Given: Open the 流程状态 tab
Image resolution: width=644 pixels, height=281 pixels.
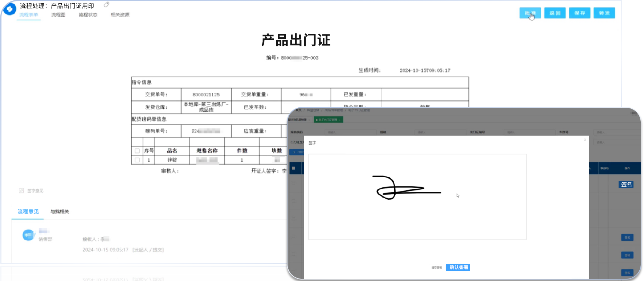Looking at the screenshot, I should [x=88, y=15].
